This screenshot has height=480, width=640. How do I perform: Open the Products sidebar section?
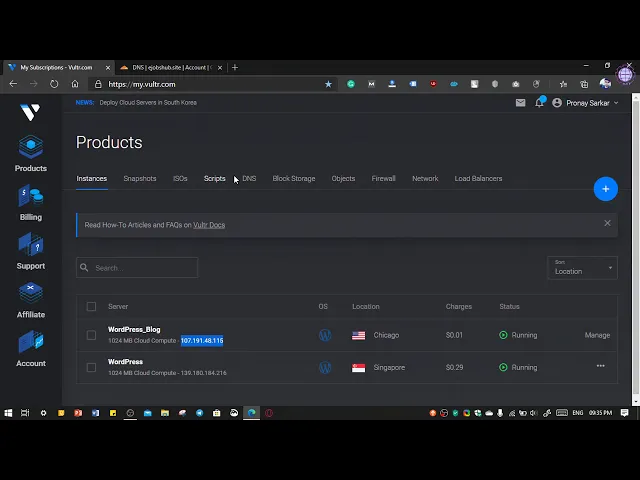(x=31, y=153)
